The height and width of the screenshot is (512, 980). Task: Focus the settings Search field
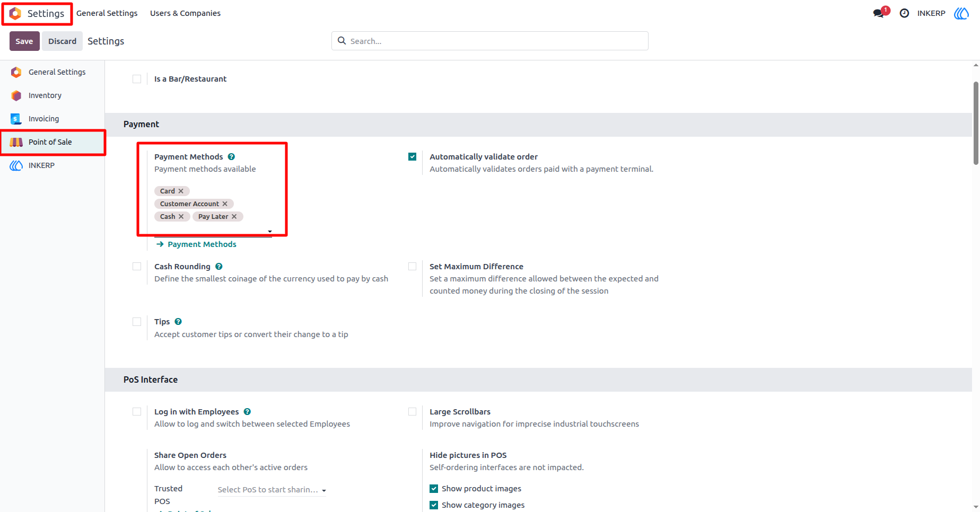490,41
